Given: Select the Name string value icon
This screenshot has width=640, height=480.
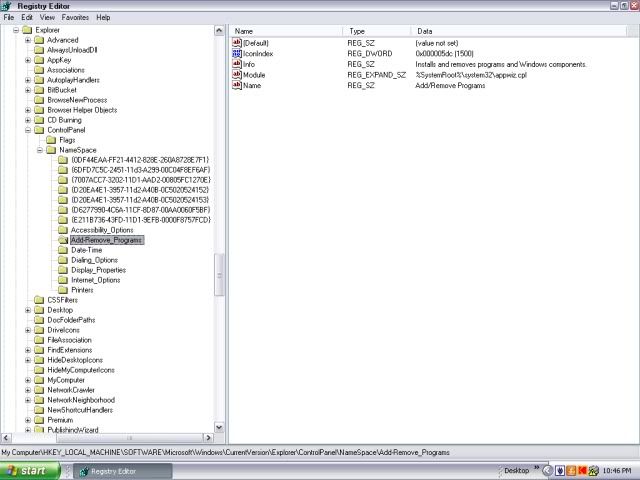Looking at the screenshot, I should [x=237, y=85].
